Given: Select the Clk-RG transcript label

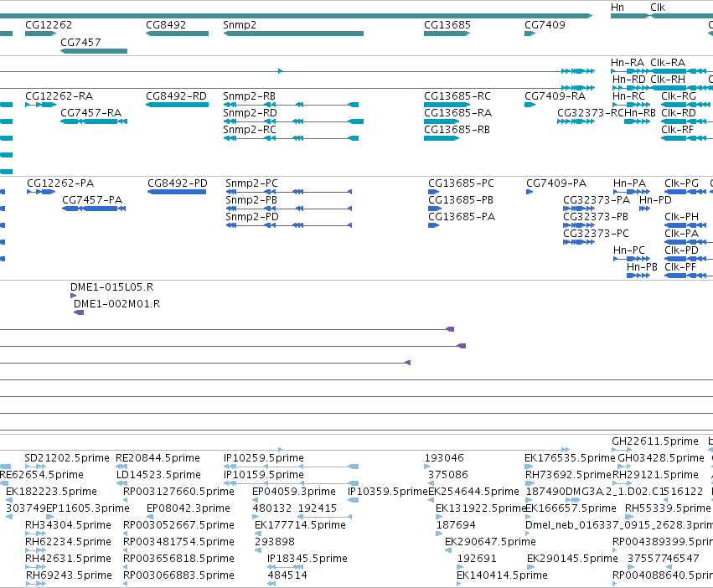Looking at the screenshot, I should 679,96.
